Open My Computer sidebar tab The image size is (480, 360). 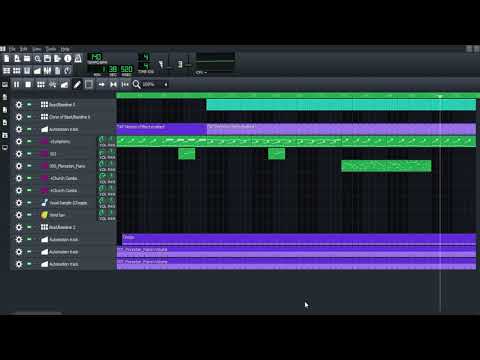coord(5,147)
